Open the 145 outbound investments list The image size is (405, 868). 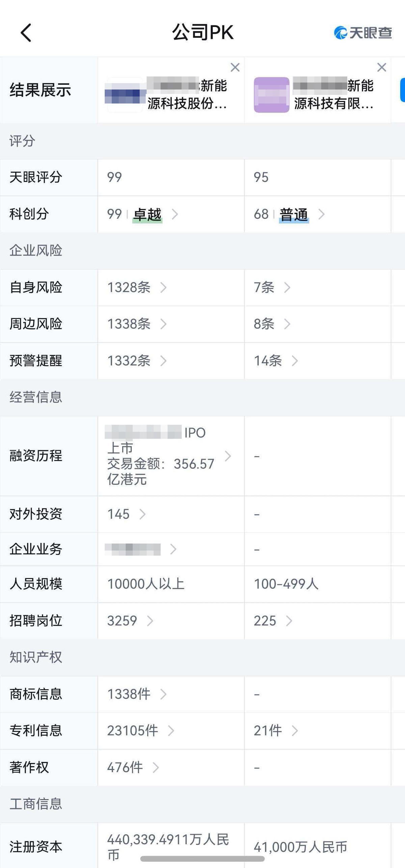pyautogui.click(x=126, y=514)
